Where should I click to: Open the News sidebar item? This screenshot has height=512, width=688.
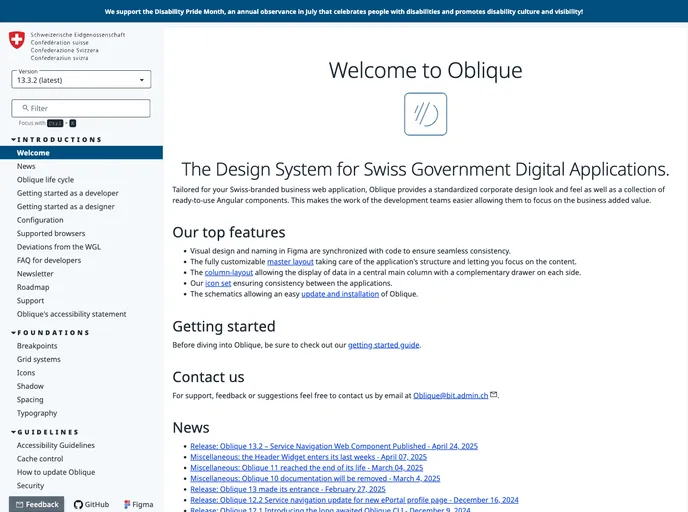point(26,166)
